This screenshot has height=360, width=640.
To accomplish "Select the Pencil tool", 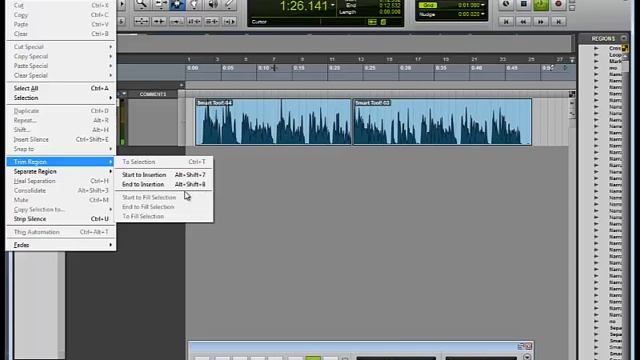I will [x=229, y=4].
